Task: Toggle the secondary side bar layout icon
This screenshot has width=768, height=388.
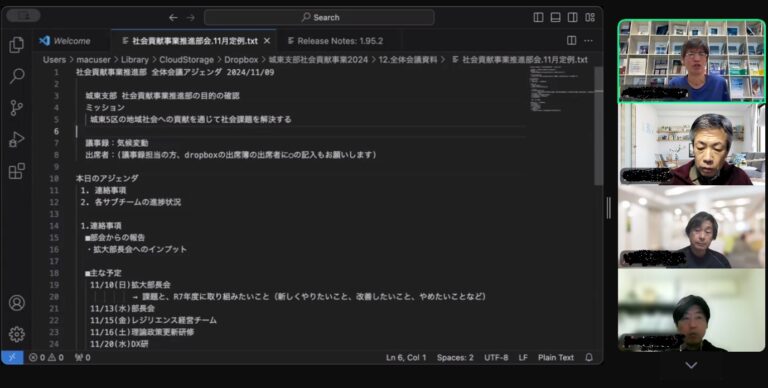Action: (x=573, y=17)
